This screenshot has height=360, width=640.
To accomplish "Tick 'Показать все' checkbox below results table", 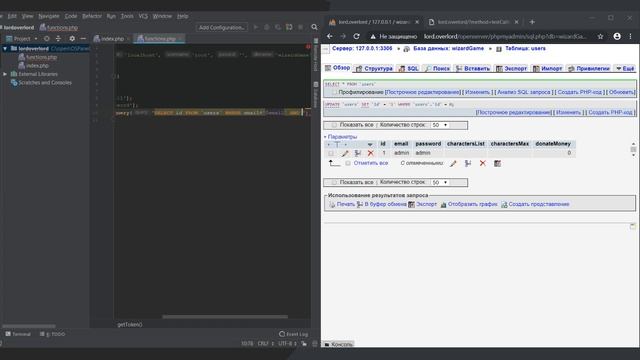I will 334,182.
